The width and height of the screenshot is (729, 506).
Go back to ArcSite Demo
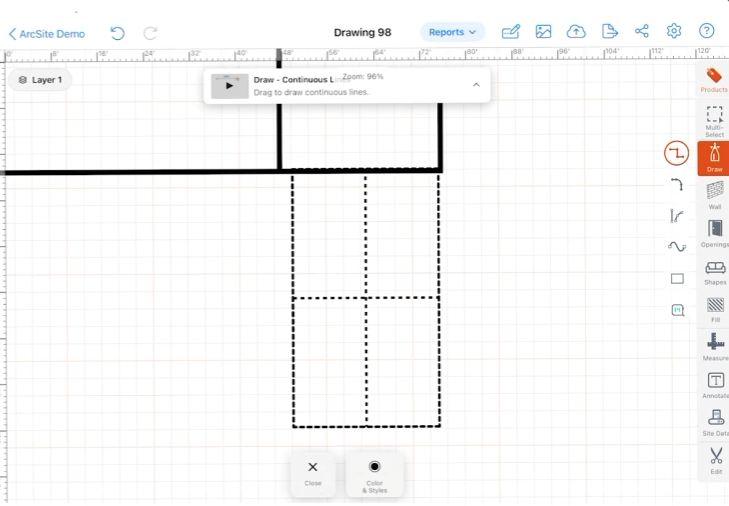46,33
